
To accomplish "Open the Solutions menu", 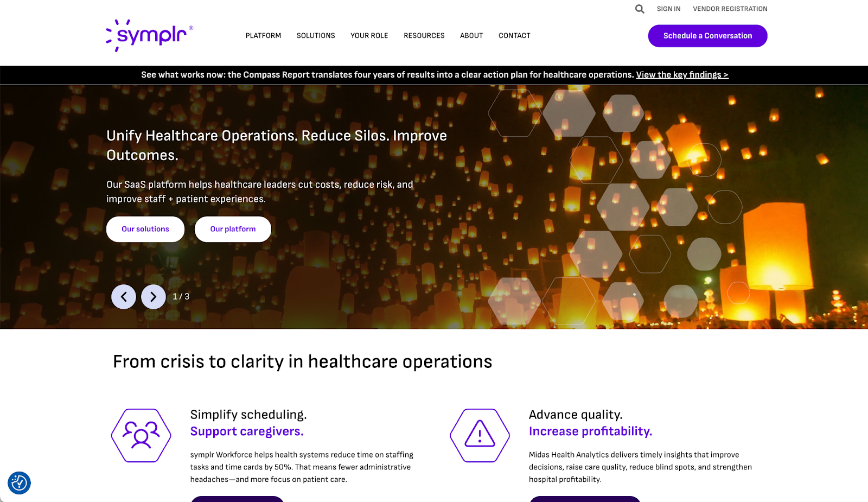I will point(316,36).
